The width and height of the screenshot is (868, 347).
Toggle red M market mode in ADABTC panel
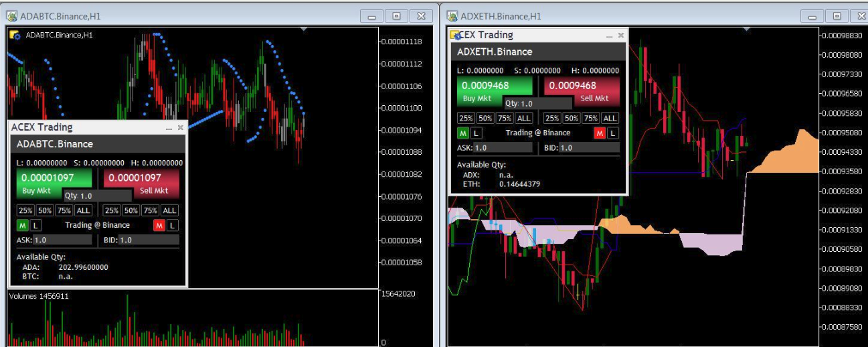click(159, 225)
